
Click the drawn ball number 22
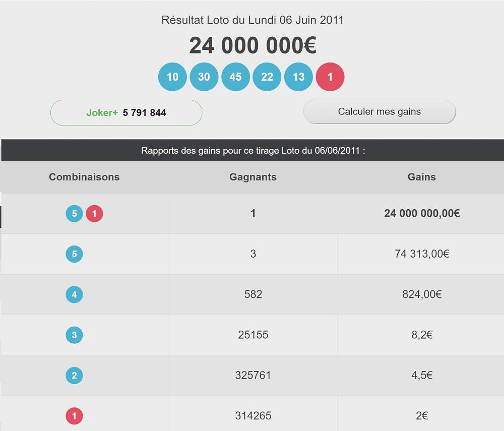(267, 77)
